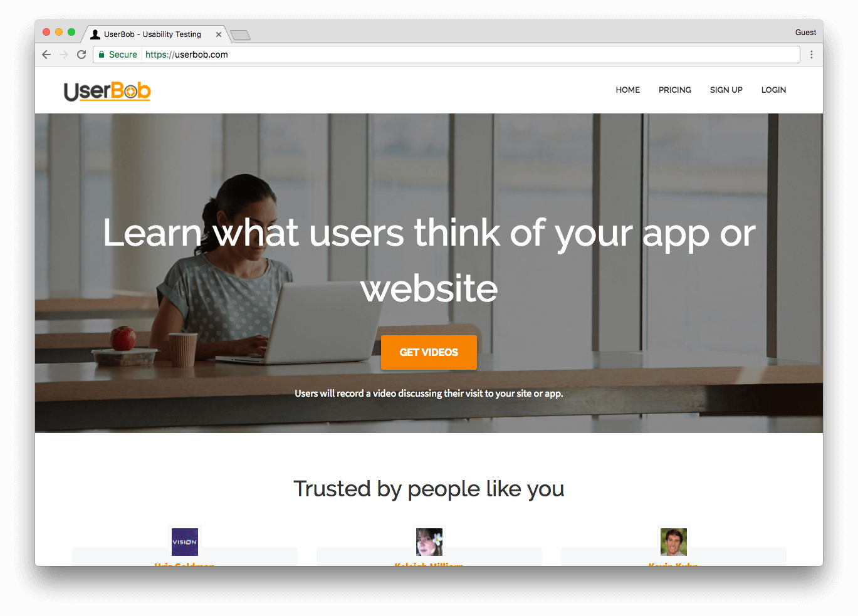Click the browser back arrow
The height and width of the screenshot is (616, 858).
46,55
